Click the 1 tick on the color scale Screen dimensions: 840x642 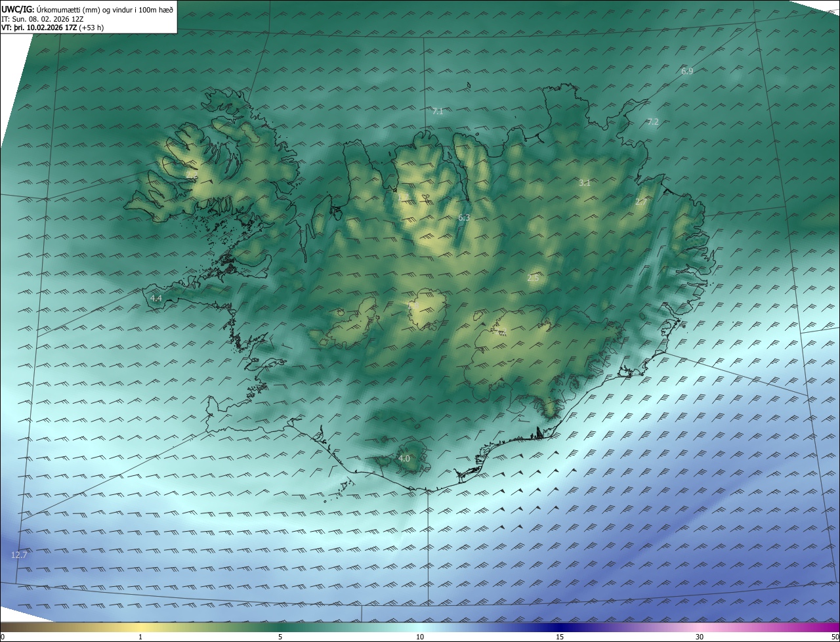140,637
